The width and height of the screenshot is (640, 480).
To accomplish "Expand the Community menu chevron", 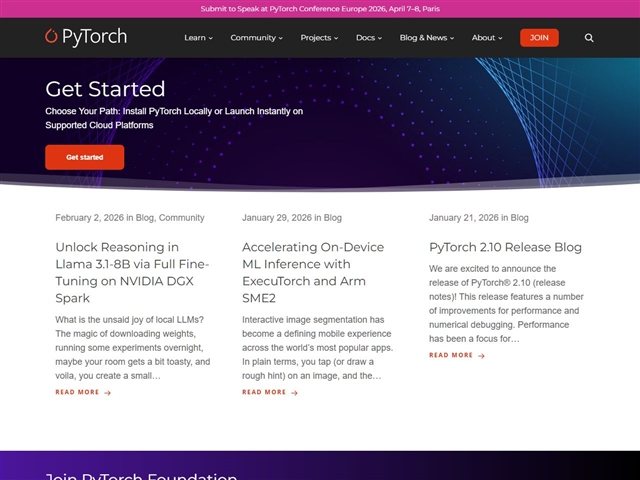I will tap(280, 38).
